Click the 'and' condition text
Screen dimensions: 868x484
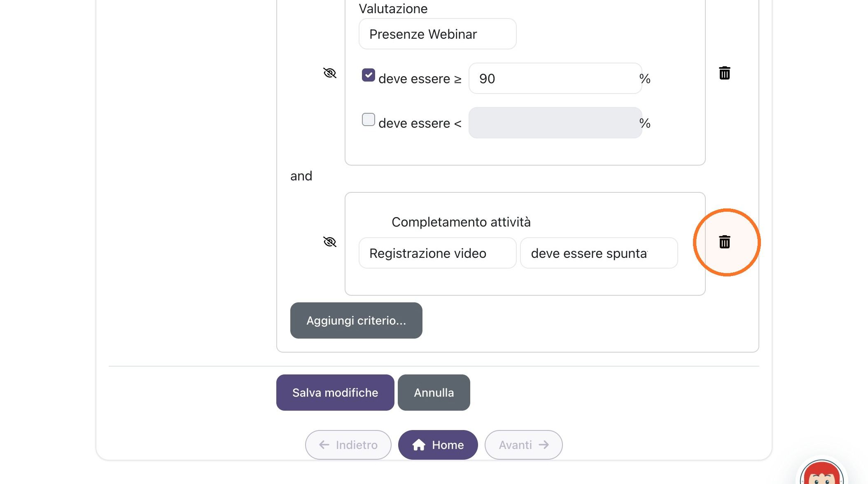301,176
